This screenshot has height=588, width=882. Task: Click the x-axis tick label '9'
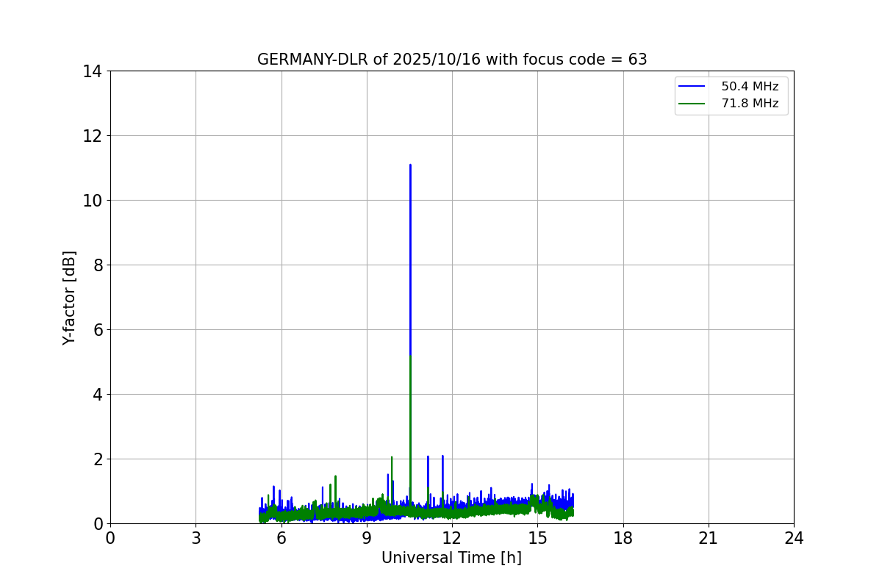[367, 538]
